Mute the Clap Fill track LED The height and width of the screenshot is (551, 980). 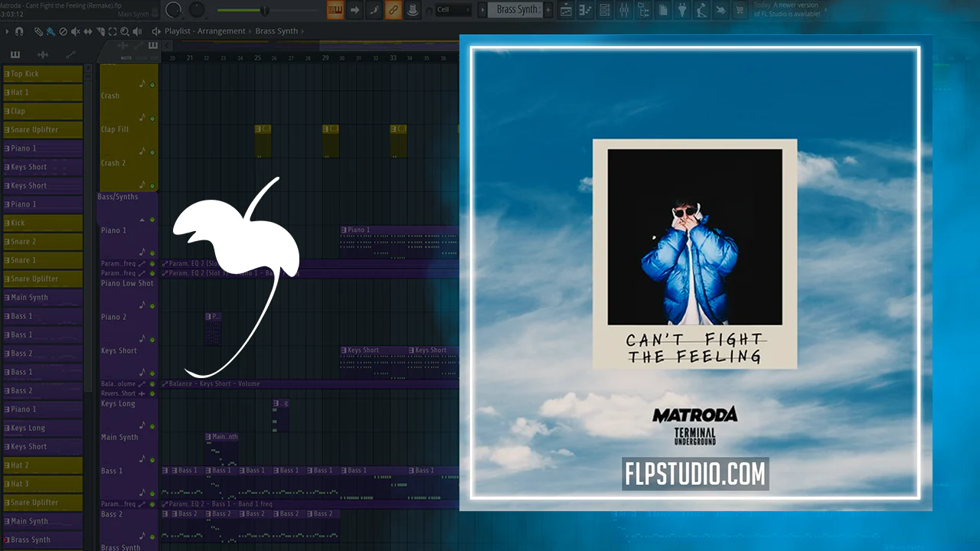coord(152,152)
